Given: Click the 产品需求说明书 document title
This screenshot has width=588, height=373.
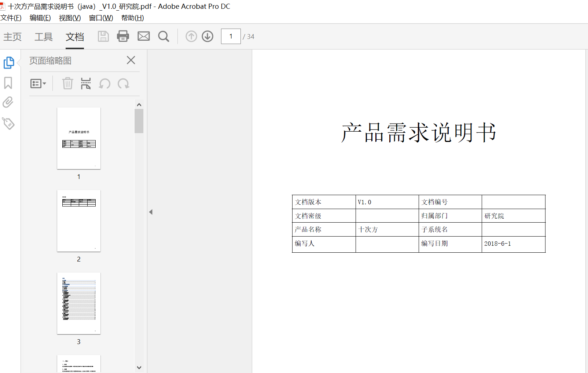Looking at the screenshot, I should [x=419, y=132].
